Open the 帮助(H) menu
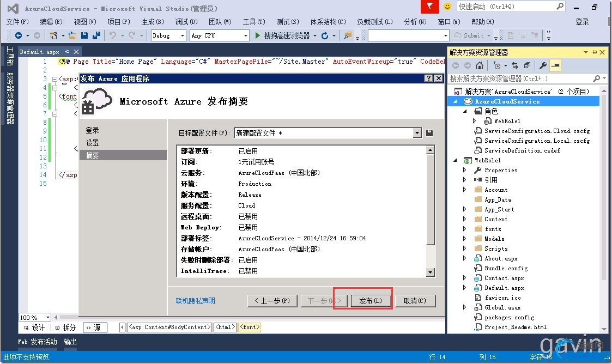The width and height of the screenshot is (612, 364). (483, 22)
